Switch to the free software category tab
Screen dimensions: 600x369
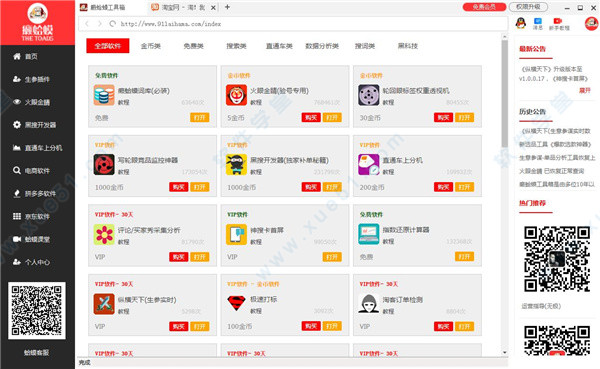click(193, 46)
